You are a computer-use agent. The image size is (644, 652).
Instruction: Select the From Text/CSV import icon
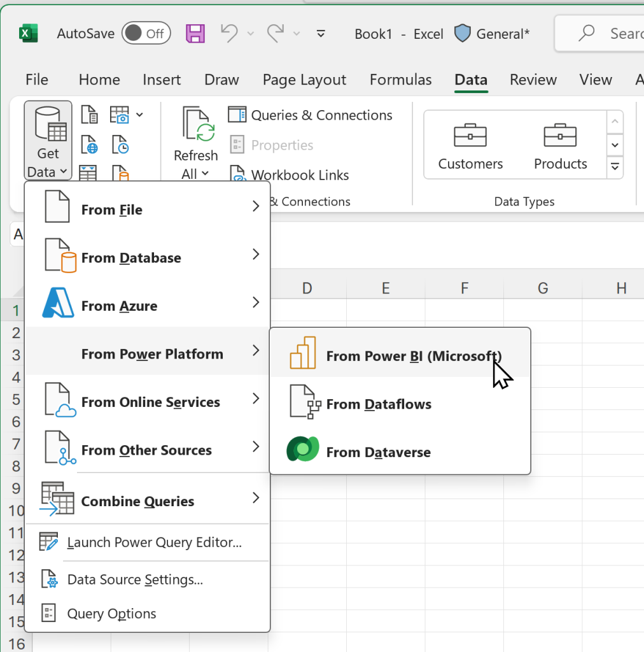pyautogui.click(x=89, y=115)
